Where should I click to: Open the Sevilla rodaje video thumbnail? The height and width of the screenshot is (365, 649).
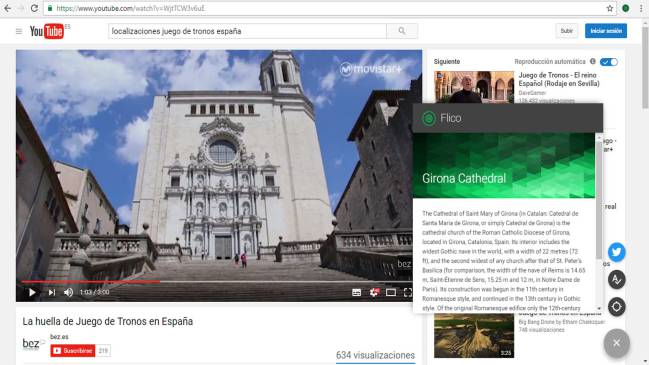[474, 87]
